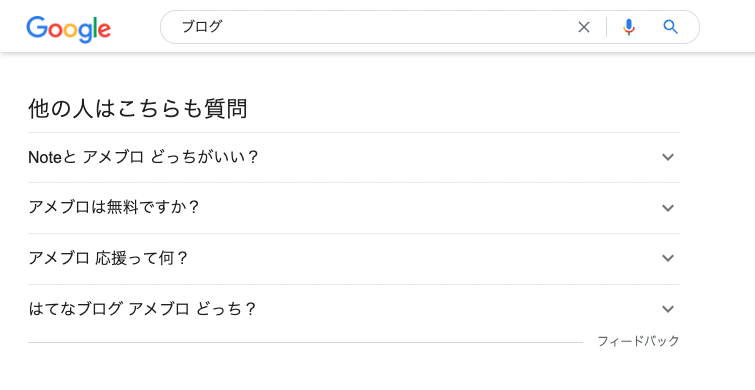Expand chevron for はてなブログ アメブロ どっち?
Screen dimensions: 755x390
[668, 309]
